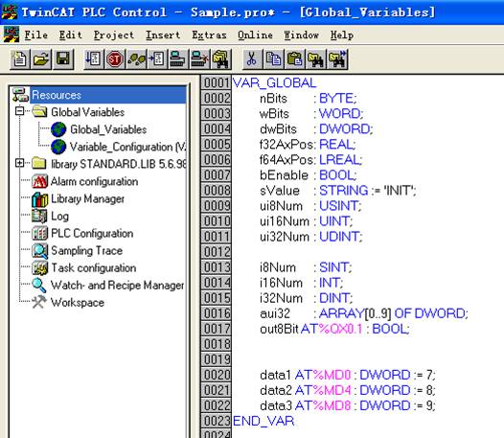504x438 pixels.
Task: Expand the library STANDARD.LIB folder
Action: [19, 163]
